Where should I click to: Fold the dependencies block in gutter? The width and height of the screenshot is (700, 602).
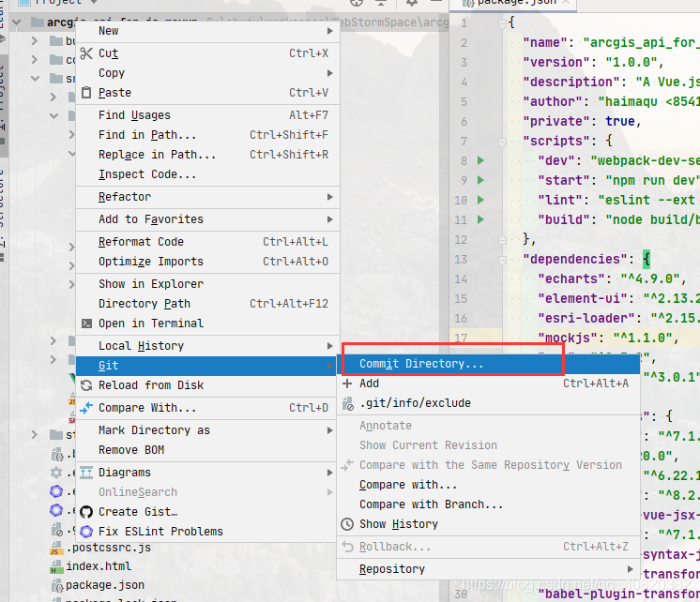502,260
